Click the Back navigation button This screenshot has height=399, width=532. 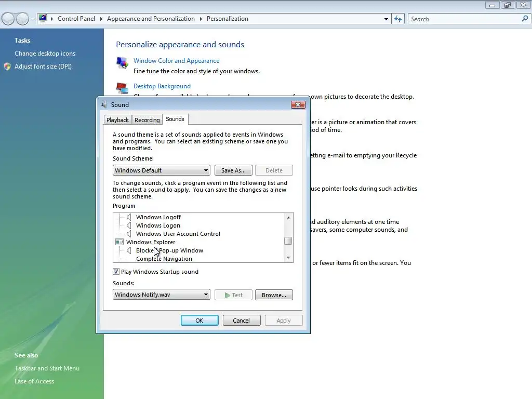[8, 19]
